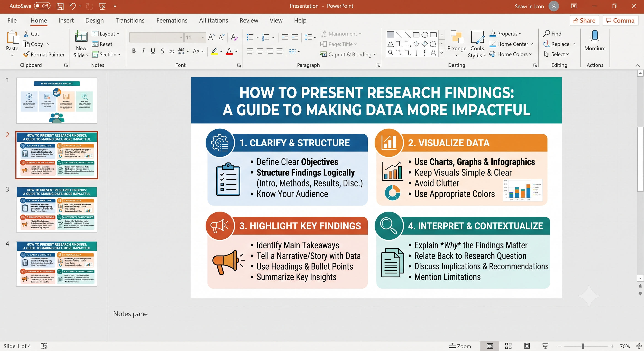Select the triangle shape in gallery
Image resolution: width=644 pixels, height=351 pixels.
tap(391, 44)
